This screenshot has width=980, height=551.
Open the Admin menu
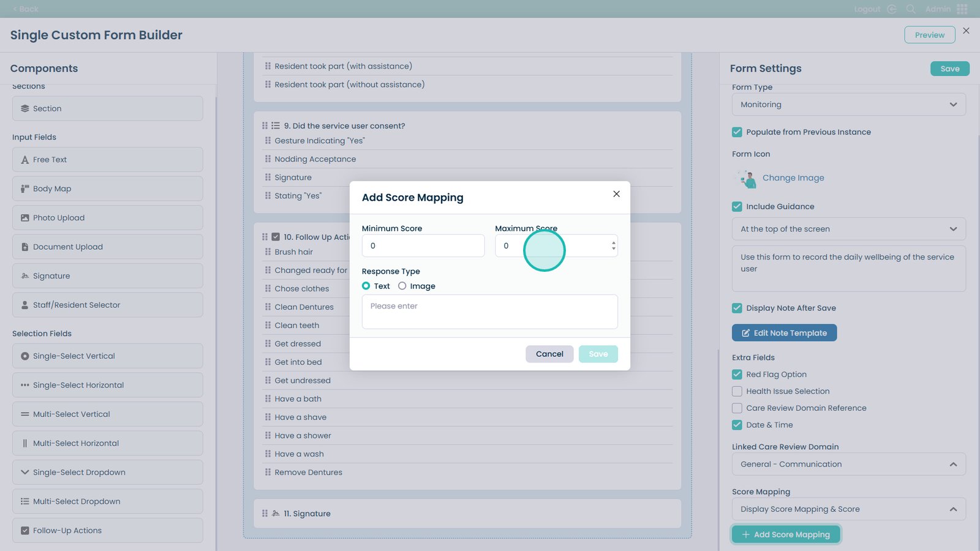point(938,9)
